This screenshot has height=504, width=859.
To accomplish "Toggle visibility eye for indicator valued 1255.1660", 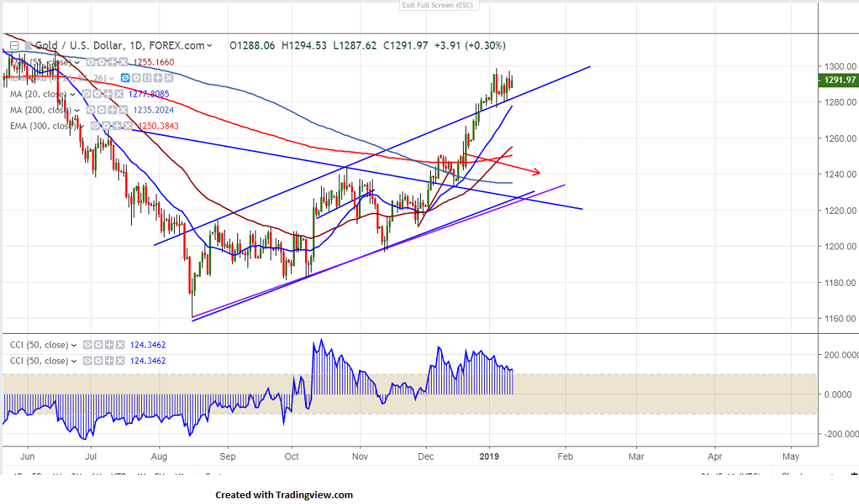I will [91, 62].
